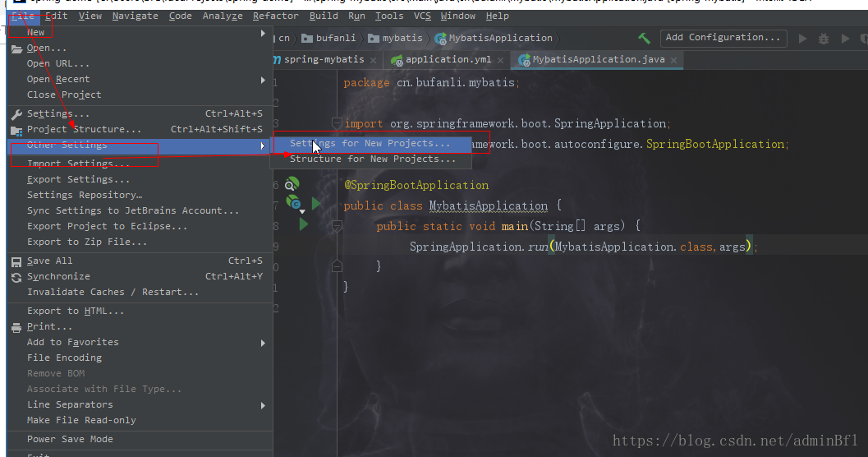Choose Export Settings...
Viewport: 868px width, 457px height.
[x=140, y=179]
